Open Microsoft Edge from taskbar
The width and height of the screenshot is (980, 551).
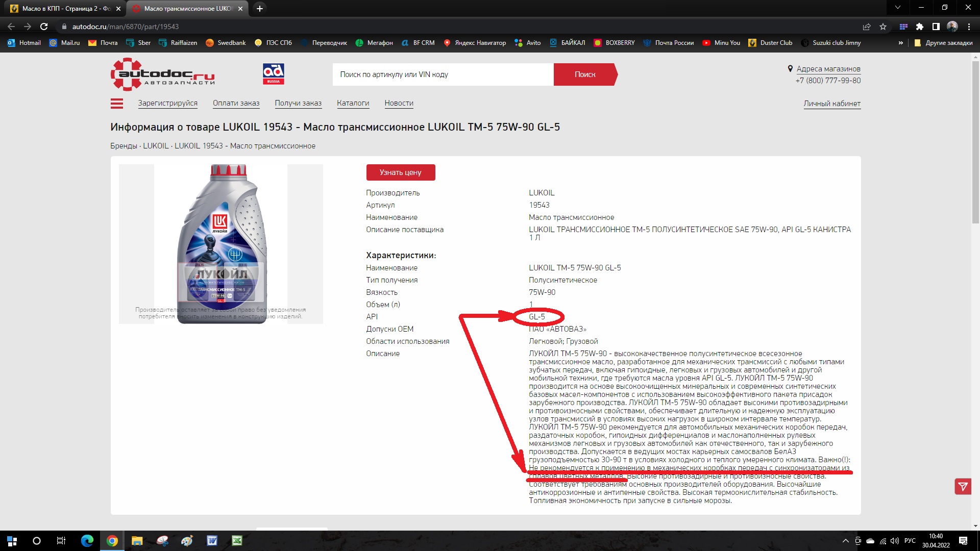click(87, 541)
